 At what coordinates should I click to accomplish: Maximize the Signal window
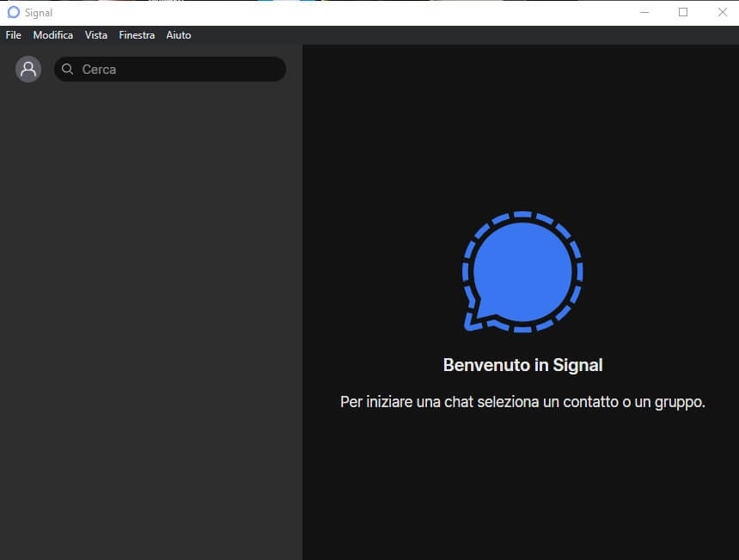pyautogui.click(x=683, y=12)
